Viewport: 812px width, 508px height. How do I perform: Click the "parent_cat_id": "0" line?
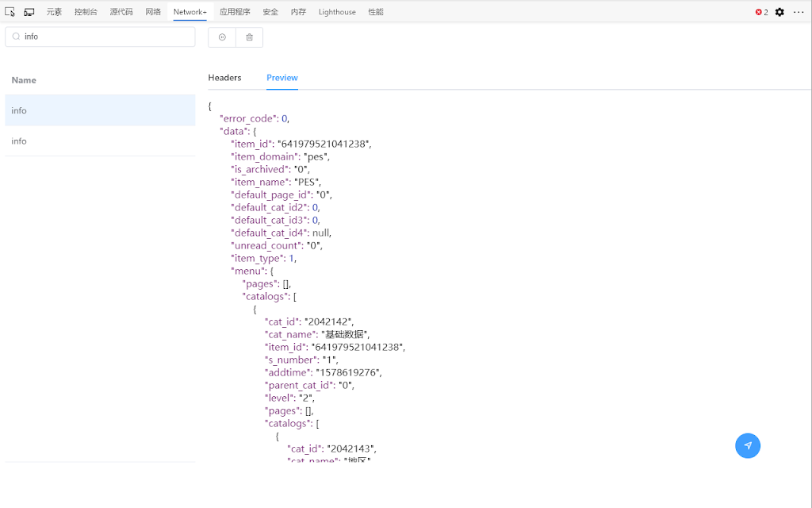310,385
